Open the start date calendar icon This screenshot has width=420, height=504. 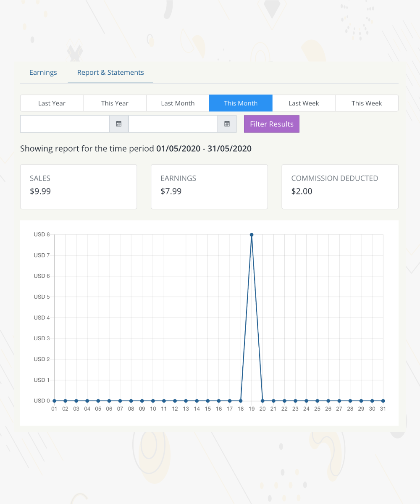(x=119, y=124)
